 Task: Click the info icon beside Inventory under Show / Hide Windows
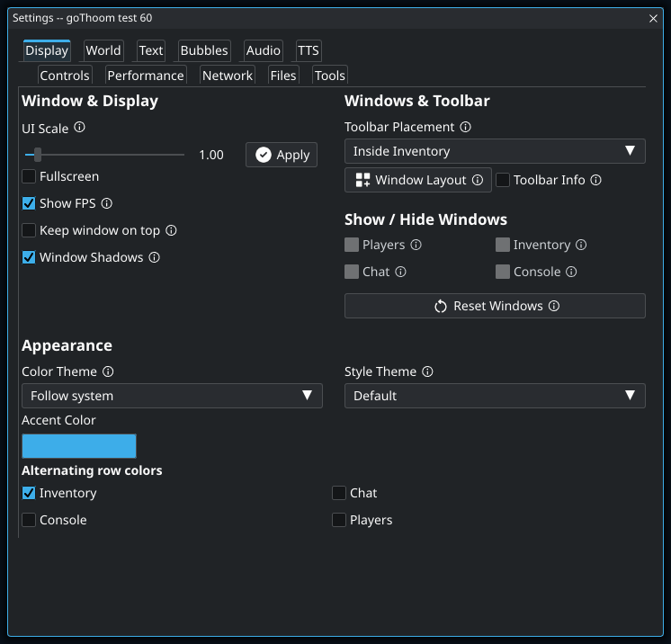[581, 245]
